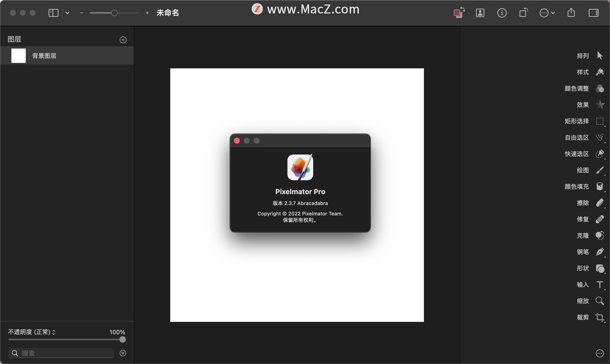Image resolution: width=610 pixels, height=364 pixels.
Task: Click the Pixelmator Pro app icon in dialog
Action: coord(300,167)
